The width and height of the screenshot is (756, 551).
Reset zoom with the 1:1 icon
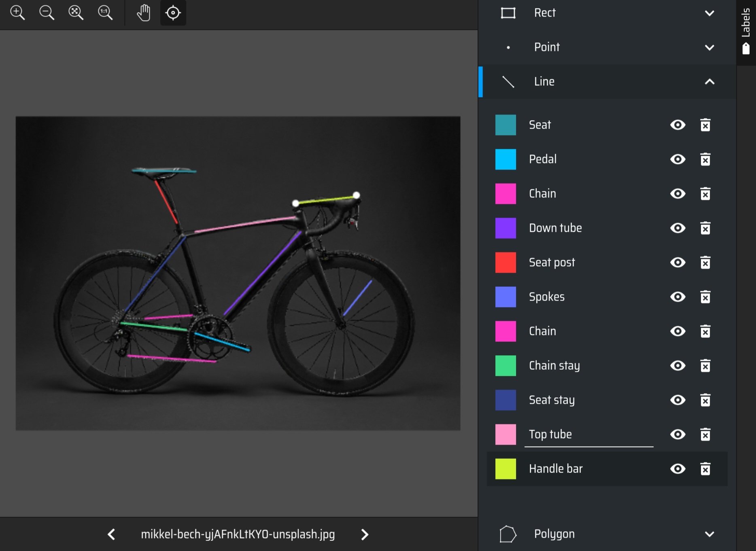pos(105,13)
